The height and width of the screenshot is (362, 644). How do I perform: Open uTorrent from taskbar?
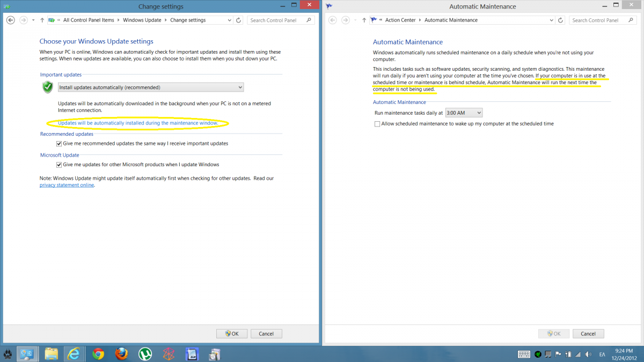[145, 354]
